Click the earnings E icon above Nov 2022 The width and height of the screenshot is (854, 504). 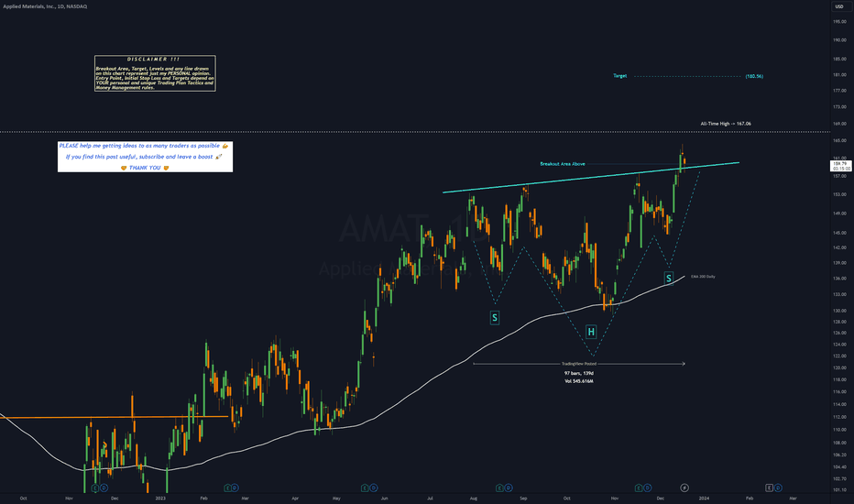(x=95, y=488)
